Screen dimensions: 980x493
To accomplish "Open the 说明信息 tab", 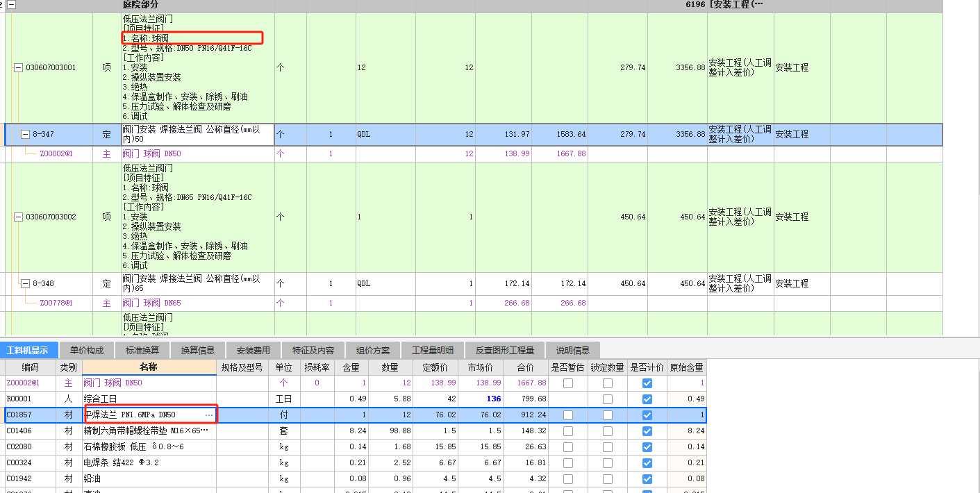I will (x=573, y=350).
